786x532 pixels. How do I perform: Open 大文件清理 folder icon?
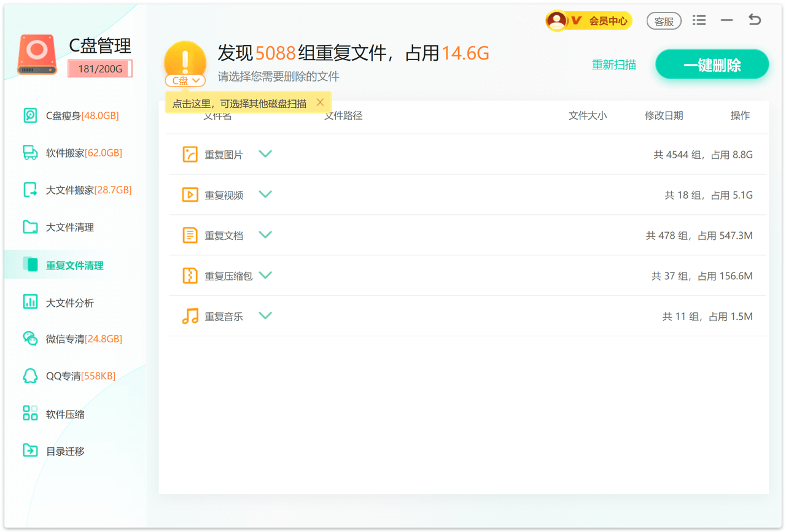click(x=30, y=227)
